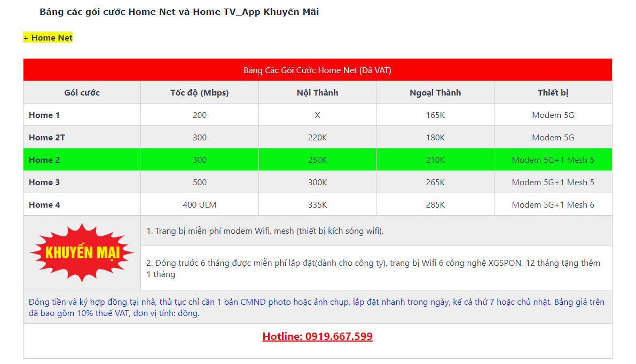Image resolution: width=636 pixels, height=364 pixels.
Task: Select the green 'Home 2' package cell
Action: (x=82, y=160)
